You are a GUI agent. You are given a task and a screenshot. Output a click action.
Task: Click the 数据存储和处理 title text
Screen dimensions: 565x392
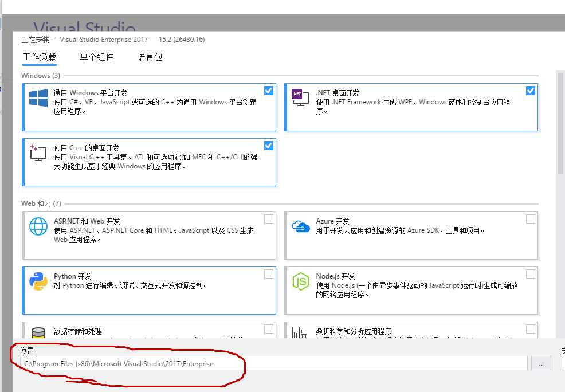pos(78,331)
